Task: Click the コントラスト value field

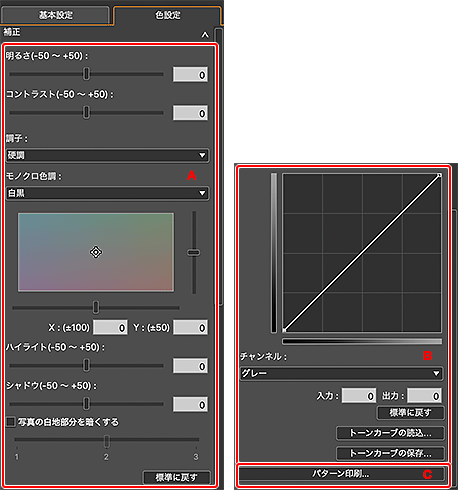Action: pos(190,113)
